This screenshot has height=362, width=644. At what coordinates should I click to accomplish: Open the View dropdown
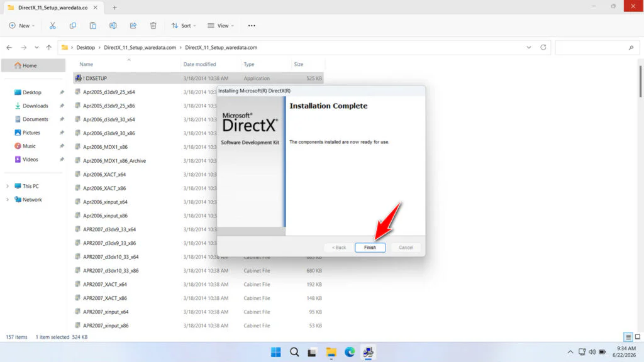coord(221,25)
